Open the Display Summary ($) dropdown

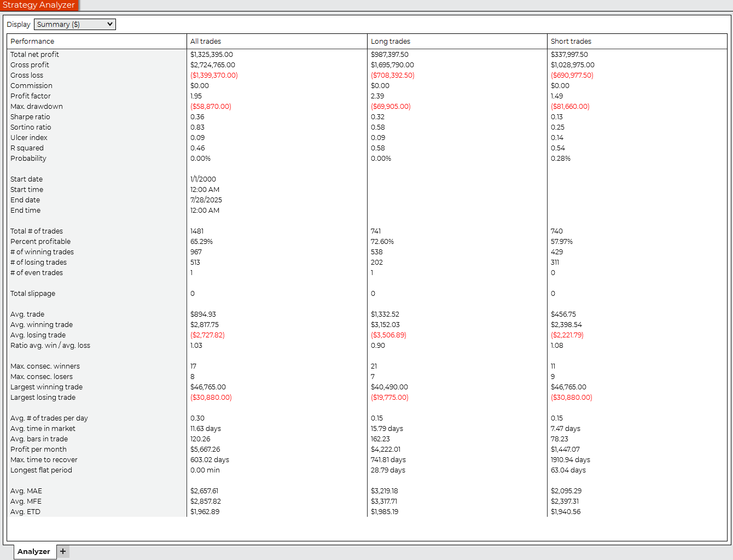pyautogui.click(x=75, y=25)
